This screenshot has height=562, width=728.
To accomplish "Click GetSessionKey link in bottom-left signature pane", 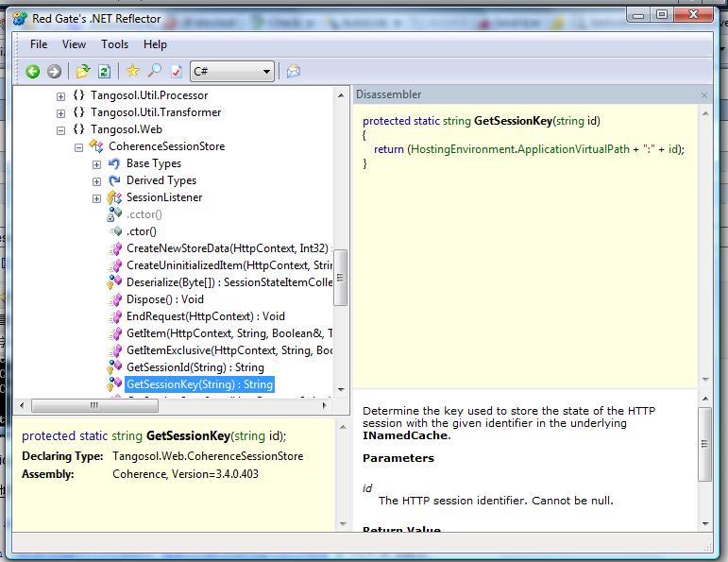I will 188,435.
